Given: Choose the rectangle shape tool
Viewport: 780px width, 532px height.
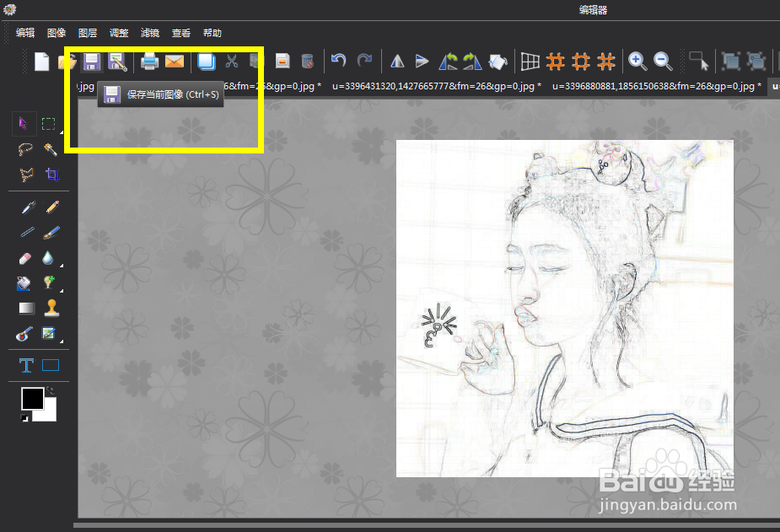Looking at the screenshot, I should (x=51, y=365).
